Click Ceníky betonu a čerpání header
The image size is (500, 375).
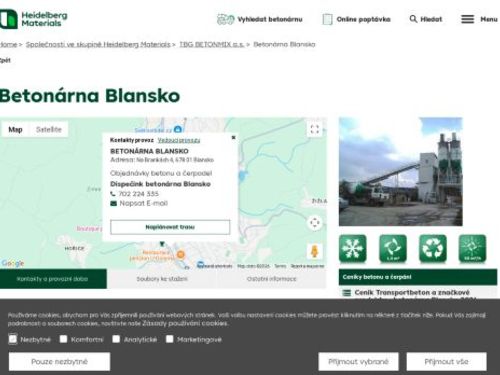418,277
